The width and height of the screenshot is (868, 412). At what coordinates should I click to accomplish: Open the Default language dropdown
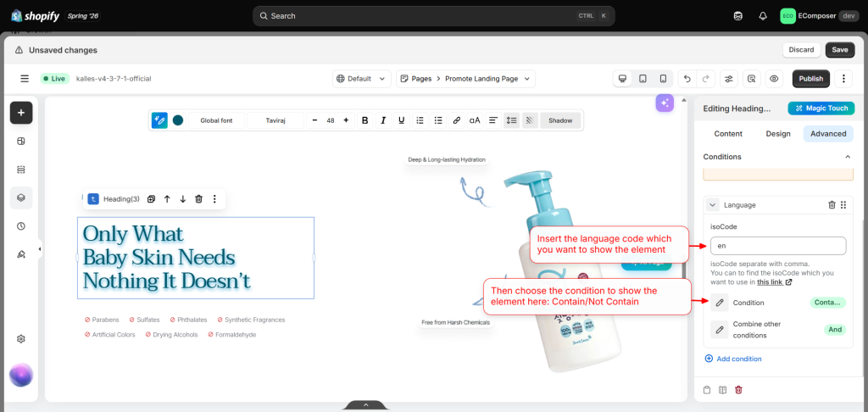pos(361,79)
